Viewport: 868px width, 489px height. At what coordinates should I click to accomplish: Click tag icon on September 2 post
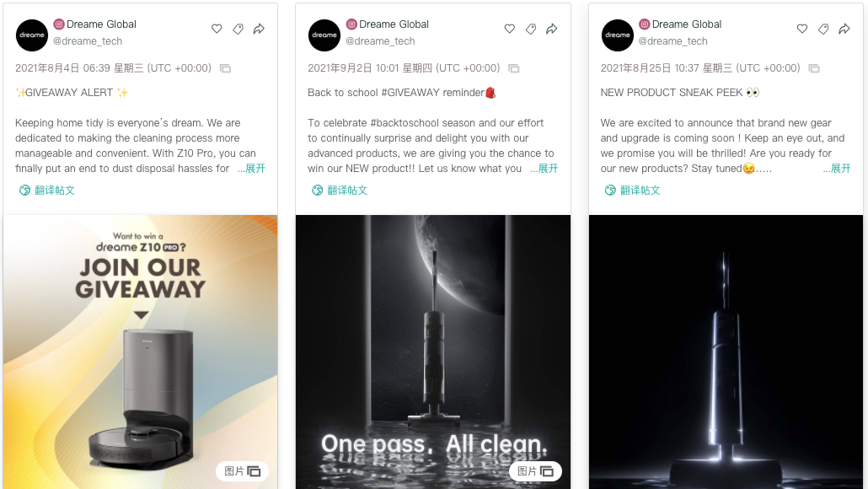coord(531,29)
